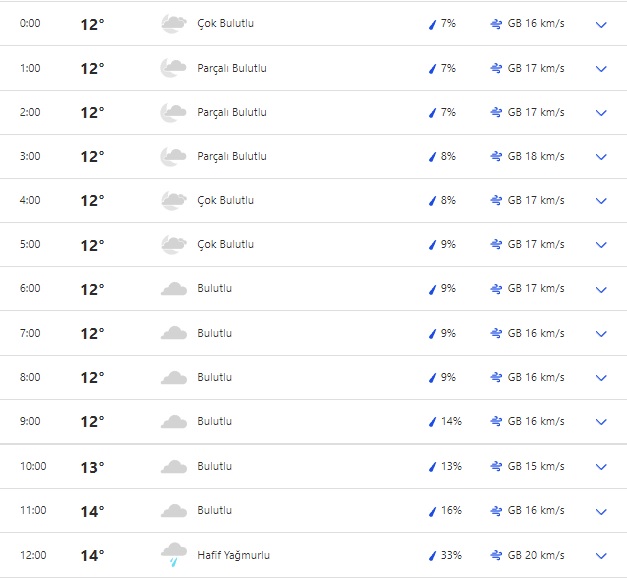Screen dimensions: 627x578
Task: Expand the 11:00 forecast chevron
Action: [601, 511]
